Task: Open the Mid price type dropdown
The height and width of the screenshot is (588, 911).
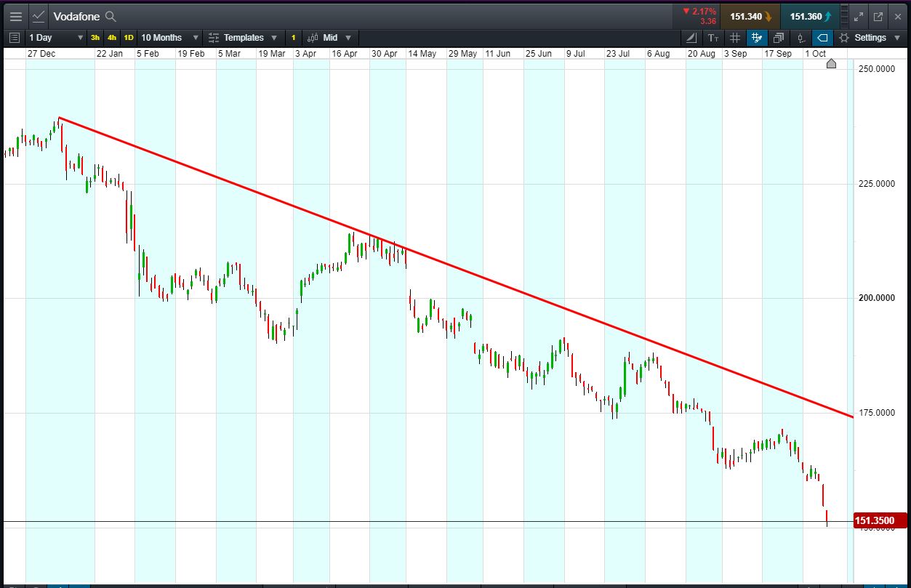Action: (x=329, y=38)
